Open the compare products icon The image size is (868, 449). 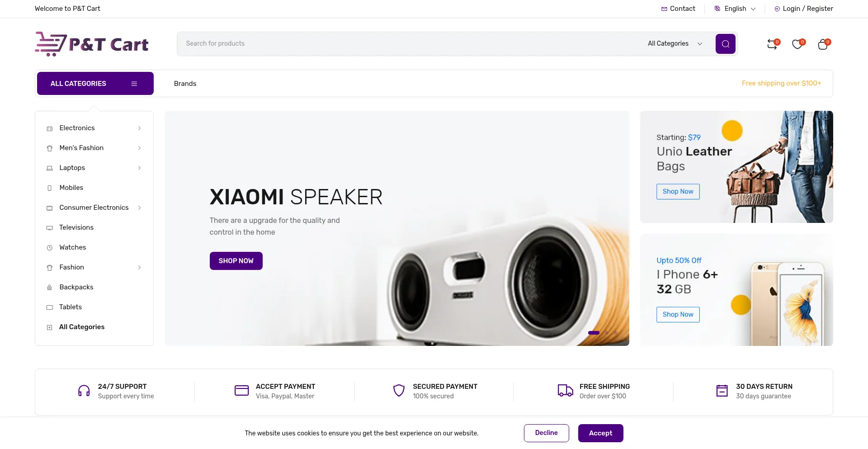click(x=772, y=44)
